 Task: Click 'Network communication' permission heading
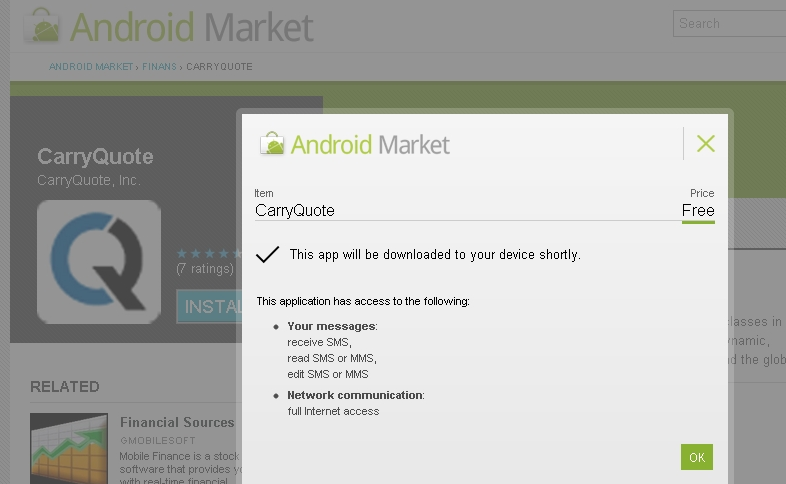click(x=355, y=395)
